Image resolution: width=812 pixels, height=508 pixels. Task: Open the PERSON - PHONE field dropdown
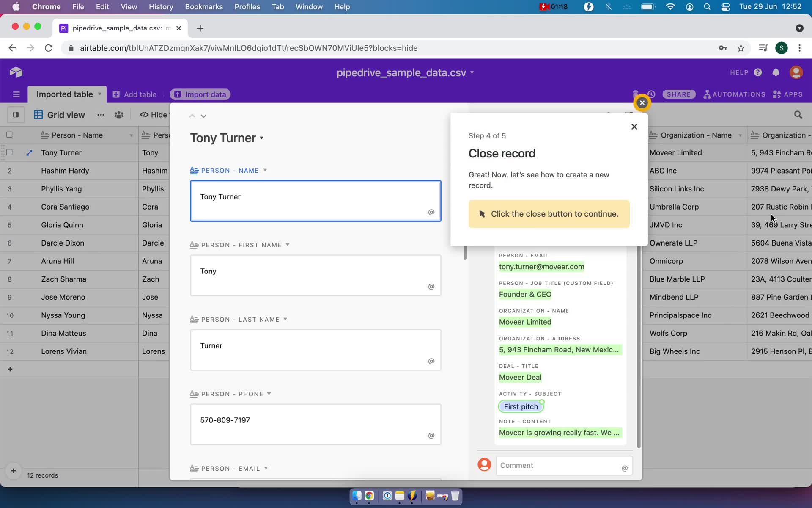point(269,394)
